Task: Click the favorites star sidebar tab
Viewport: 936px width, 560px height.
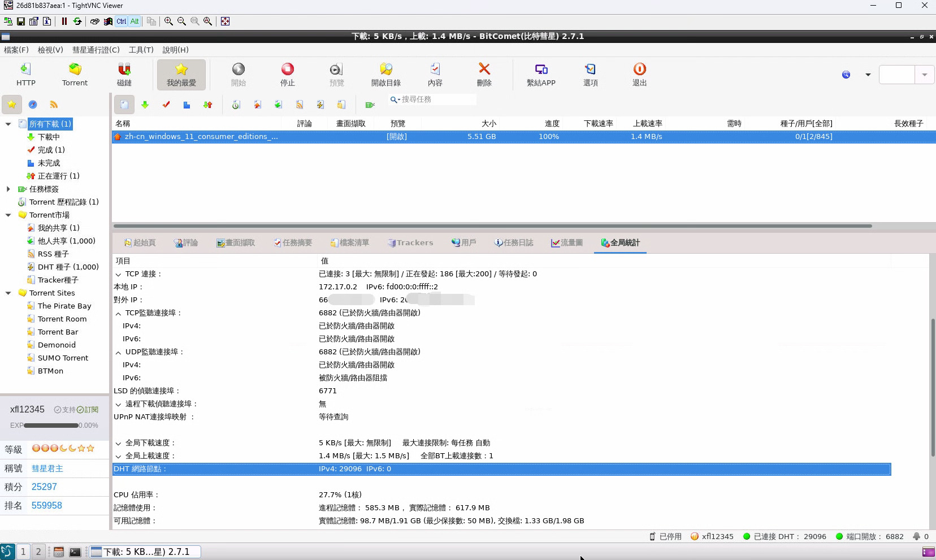Action: pyautogui.click(x=12, y=105)
